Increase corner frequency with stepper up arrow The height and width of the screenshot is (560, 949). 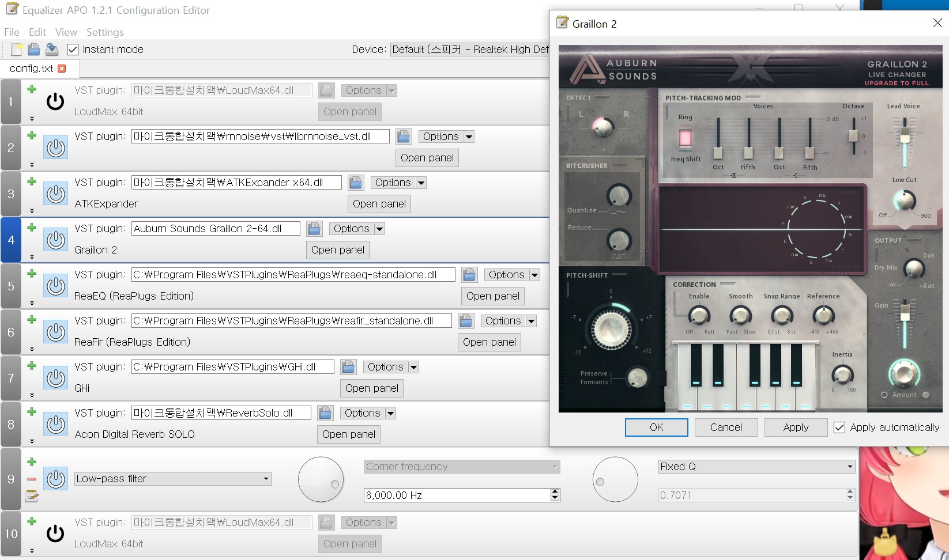tap(555, 491)
